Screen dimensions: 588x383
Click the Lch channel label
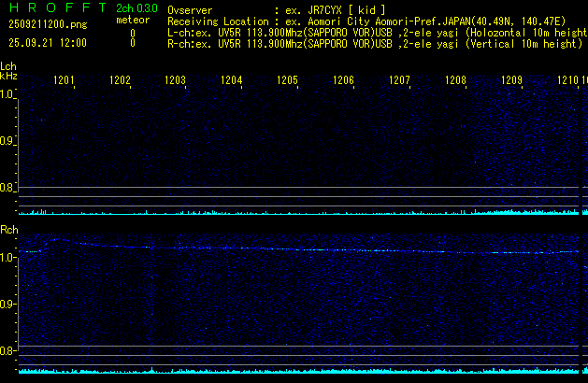click(x=8, y=66)
